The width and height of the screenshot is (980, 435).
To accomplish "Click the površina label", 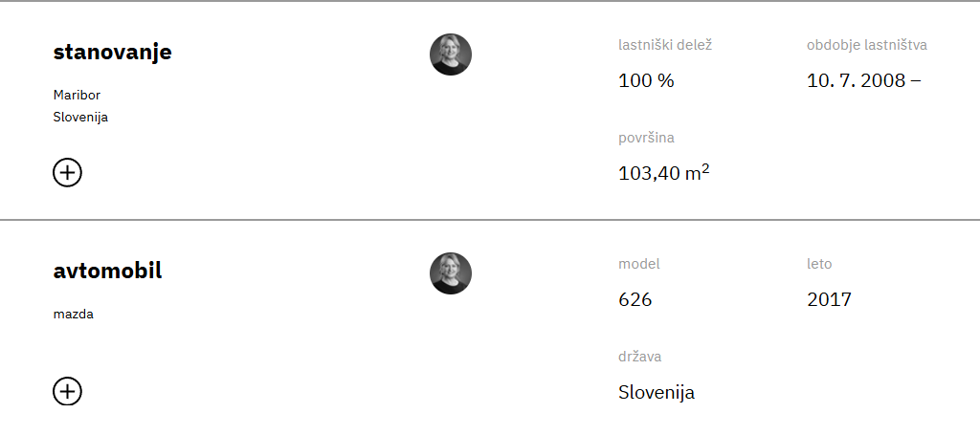I will pyautogui.click(x=646, y=138).
